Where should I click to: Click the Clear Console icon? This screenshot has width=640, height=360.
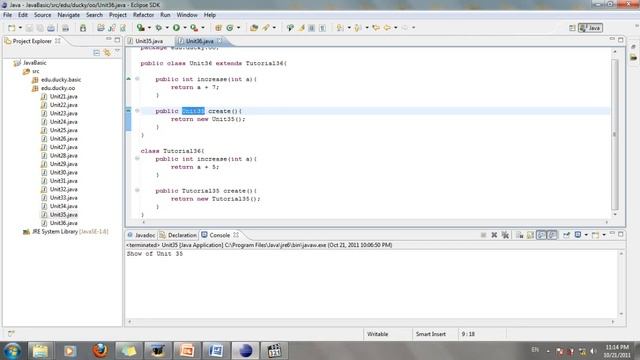click(x=519, y=235)
